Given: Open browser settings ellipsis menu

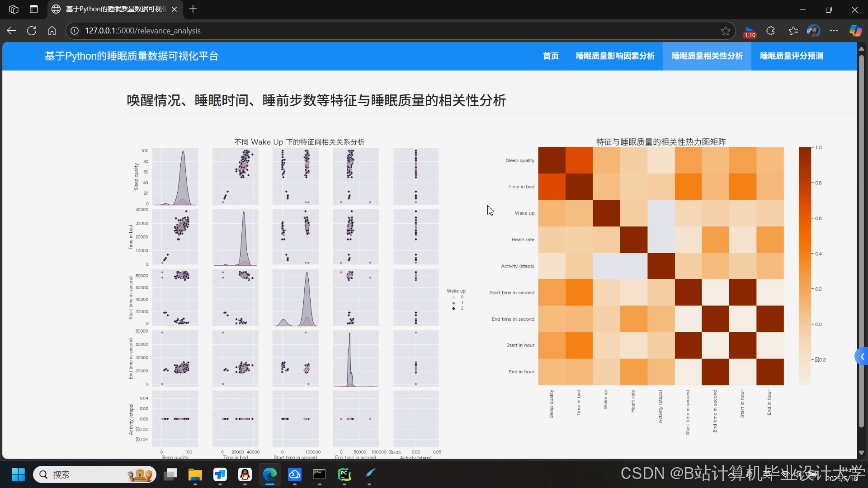Looking at the screenshot, I should click(x=834, y=31).
